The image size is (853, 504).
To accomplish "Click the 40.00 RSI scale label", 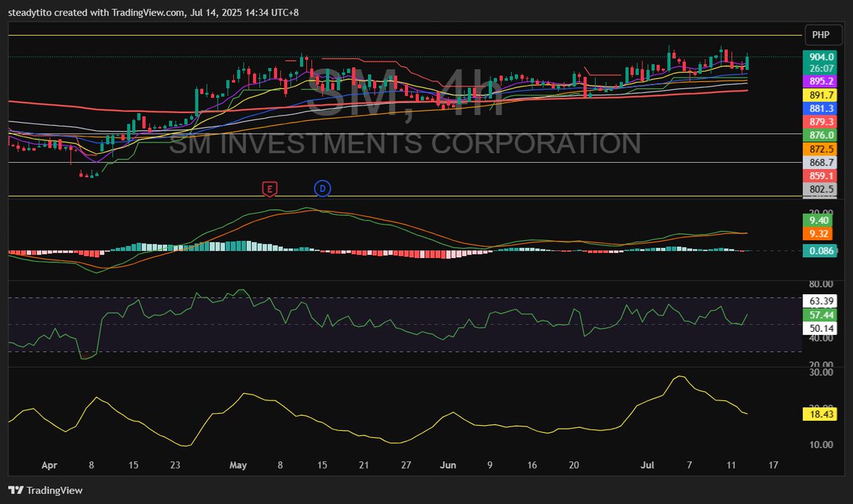I will pyautogui.click(x=820, y=338).
